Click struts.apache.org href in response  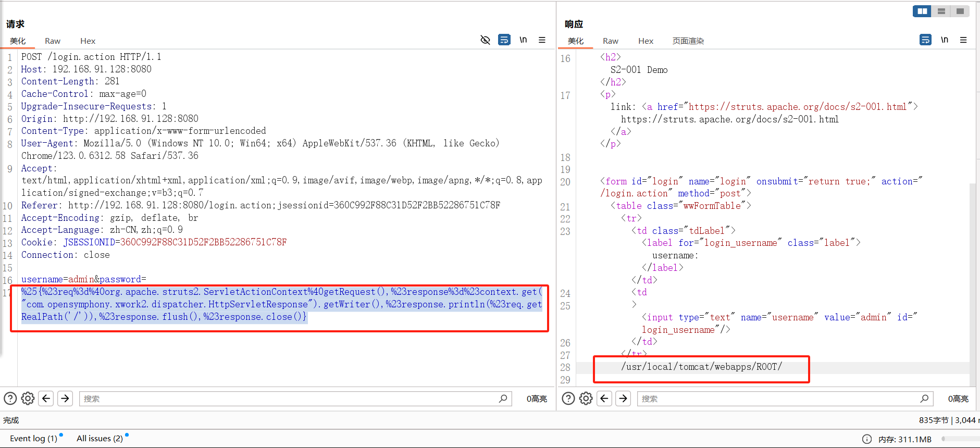[798, 107]
